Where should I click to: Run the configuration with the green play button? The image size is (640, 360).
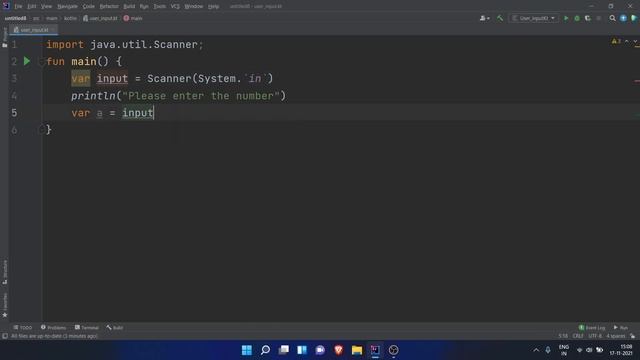click(566, 18)
